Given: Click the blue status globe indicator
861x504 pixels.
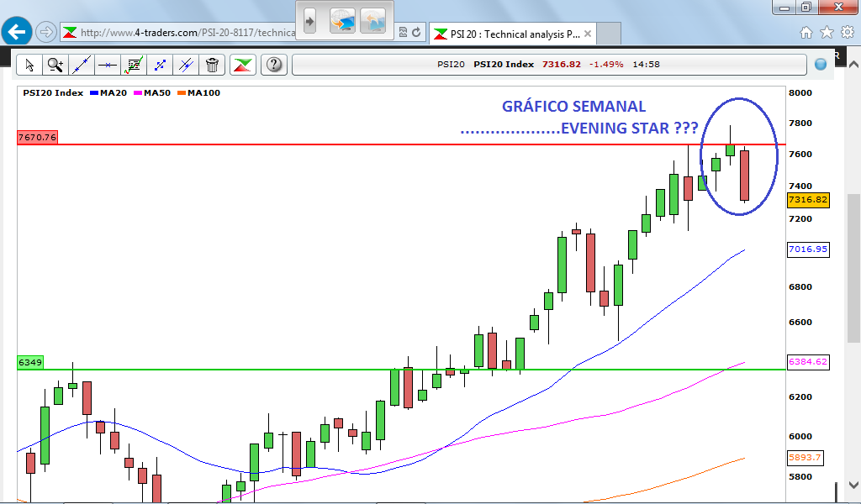Looking at the screenshot, I should pos(821,65).
